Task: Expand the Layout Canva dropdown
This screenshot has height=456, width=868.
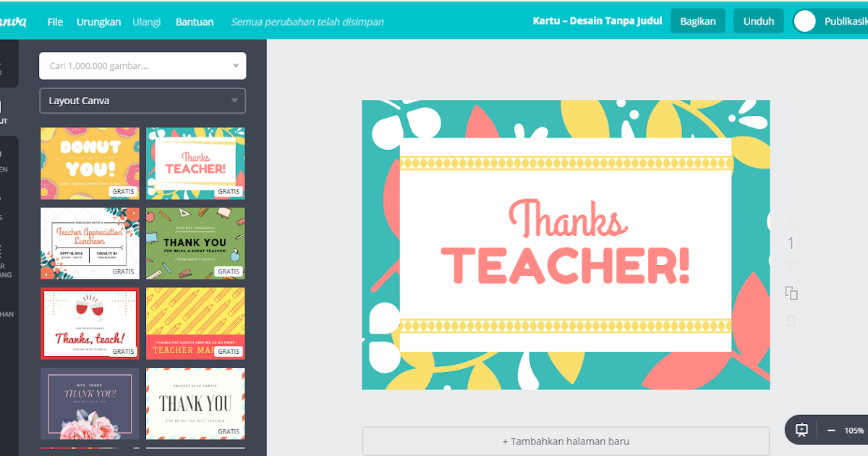Action: coord(142,101)
